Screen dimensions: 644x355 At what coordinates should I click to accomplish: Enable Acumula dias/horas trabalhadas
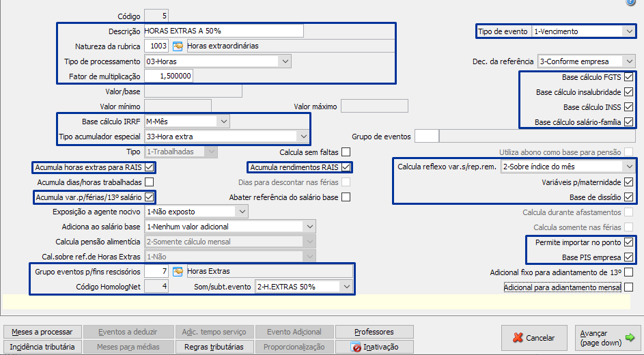pos(150,182)
